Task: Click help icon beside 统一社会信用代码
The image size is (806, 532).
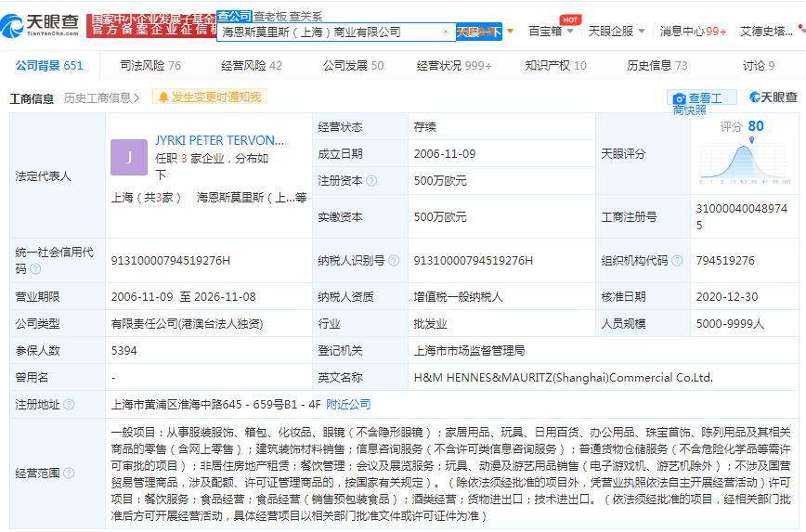Action: [35, 269]
